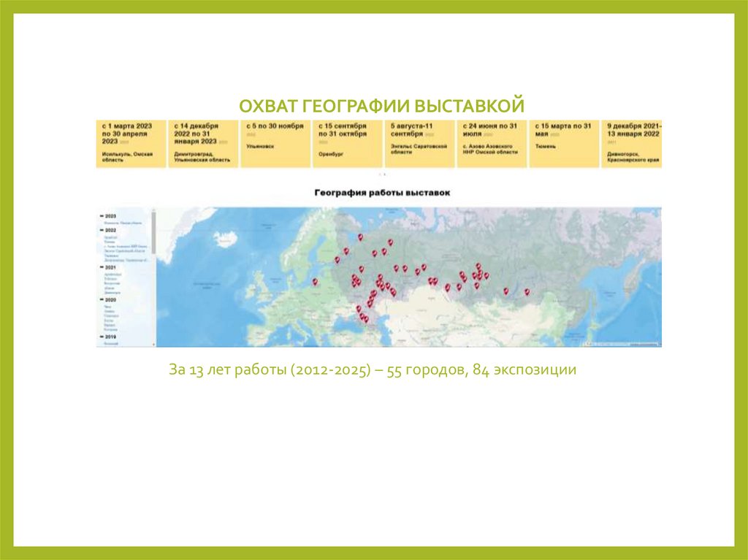
Task: Open the Димитровград card dated 14 декабря 2022
Action: [203, 144]
